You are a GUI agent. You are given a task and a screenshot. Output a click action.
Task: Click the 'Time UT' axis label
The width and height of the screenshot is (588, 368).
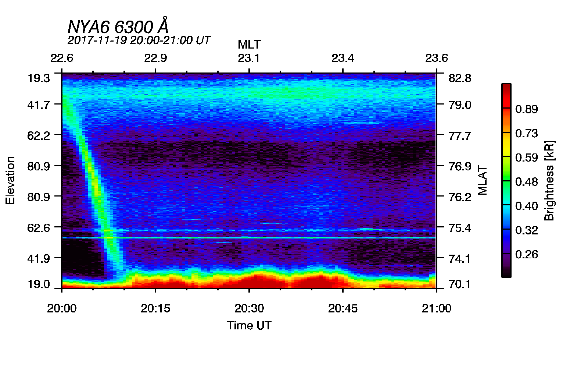[x=249, y=325]
